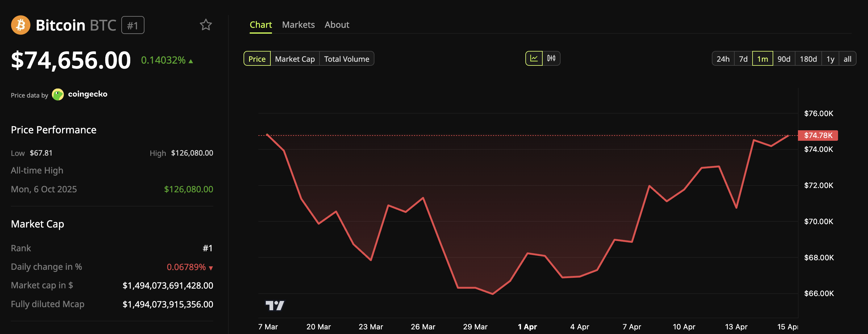The height and width of the screenshot is (334, 868).
Task: Select the line chart view icon
Action: 535,58
